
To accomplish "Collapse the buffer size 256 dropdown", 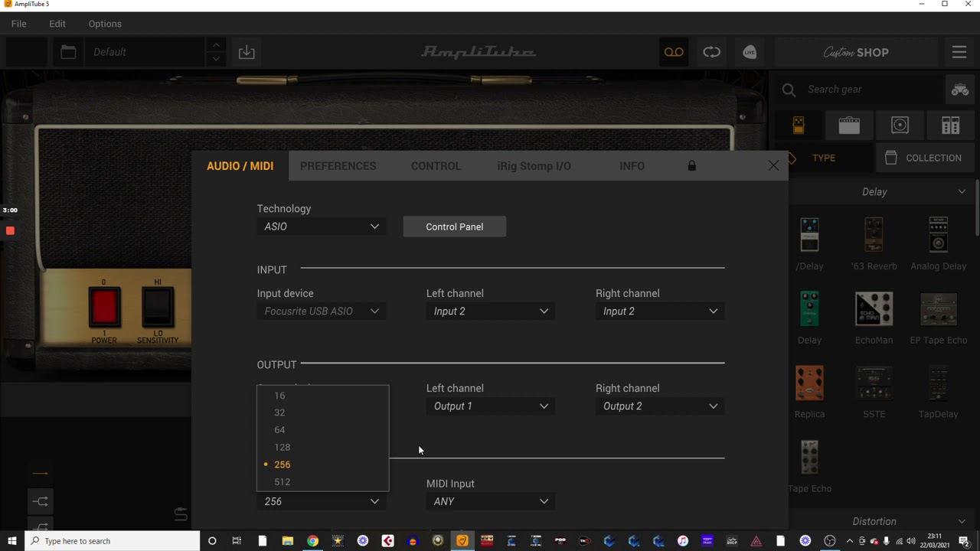I will (322, 501).
